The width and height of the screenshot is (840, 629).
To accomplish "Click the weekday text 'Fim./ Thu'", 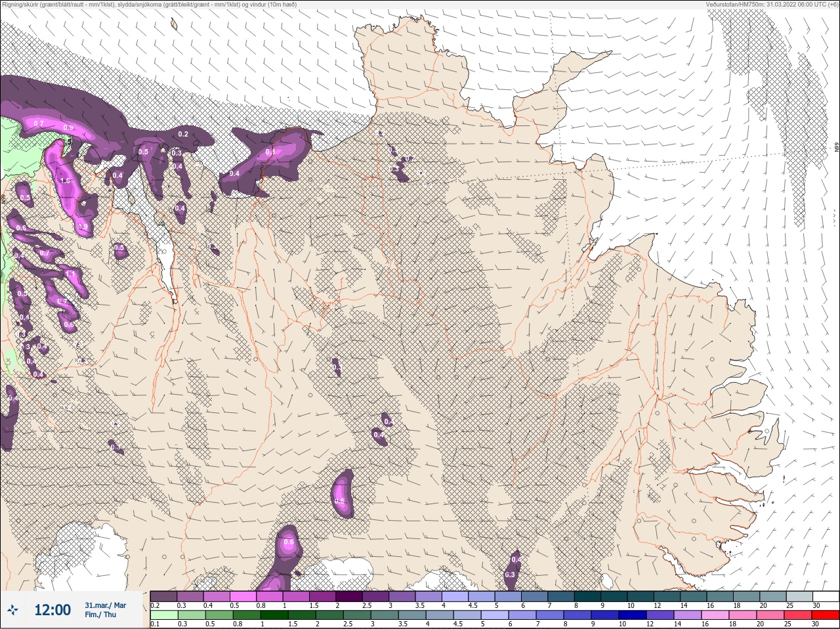I will point(100,615).
